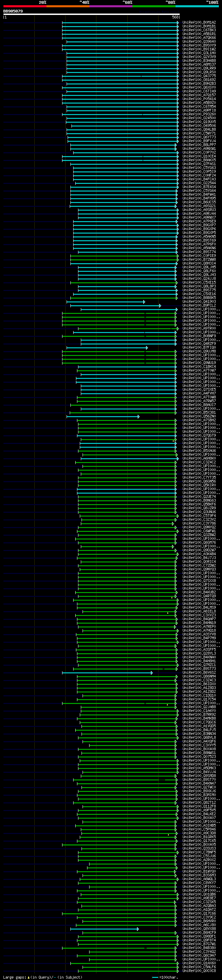Viewport: 222px width, 980px height.
Task: Select hit UniRef100_Q39640
Action: [x=199, y=41]
